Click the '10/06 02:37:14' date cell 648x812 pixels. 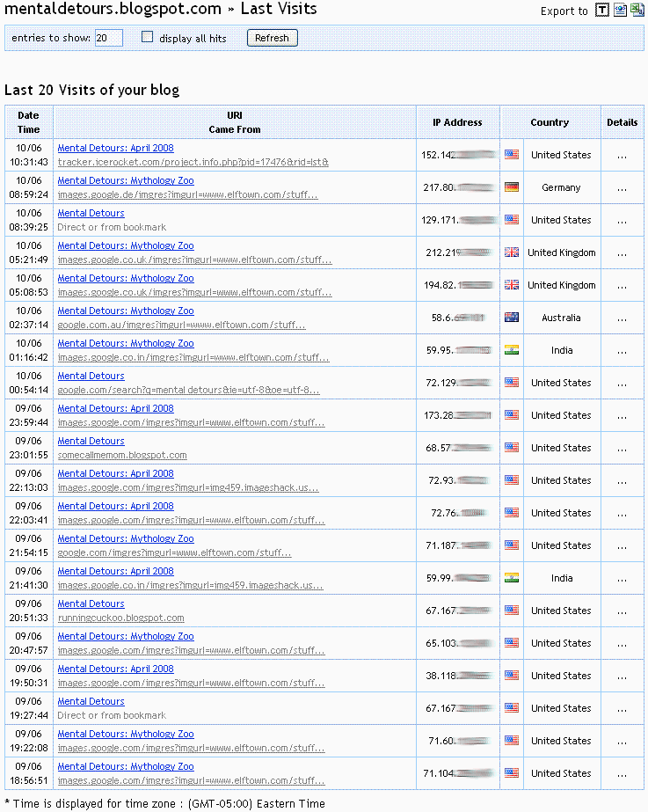tap(28, 318)
